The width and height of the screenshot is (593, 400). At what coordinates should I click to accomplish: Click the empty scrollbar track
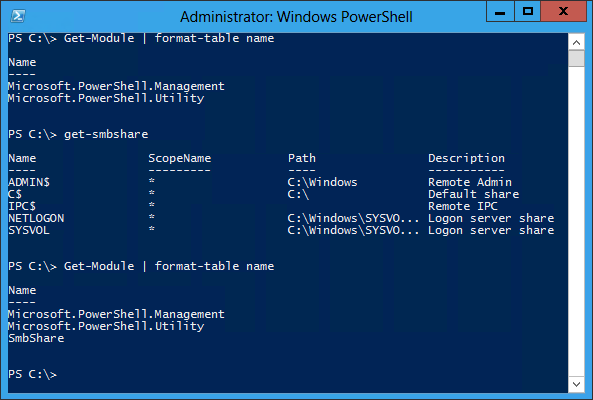576,221
